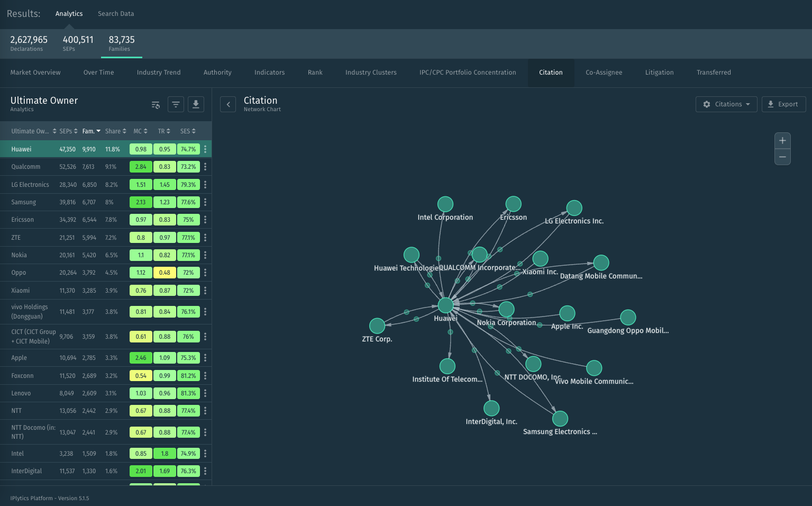This screenshot has height=506, width=812.
Task: Open the three-dot menu for CICT row
Action: [x=205, y=337]
